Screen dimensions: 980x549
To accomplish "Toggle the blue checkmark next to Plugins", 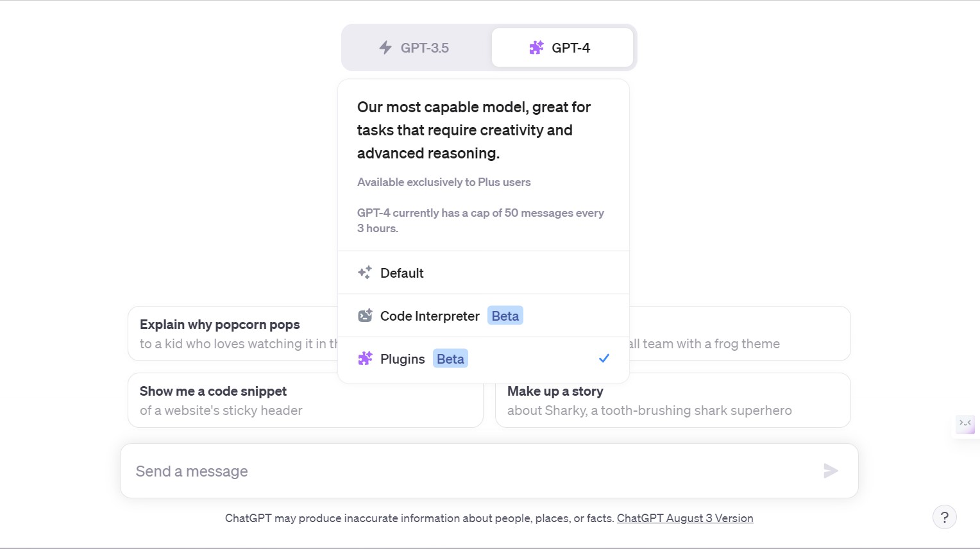I will [x=604, y=359].
